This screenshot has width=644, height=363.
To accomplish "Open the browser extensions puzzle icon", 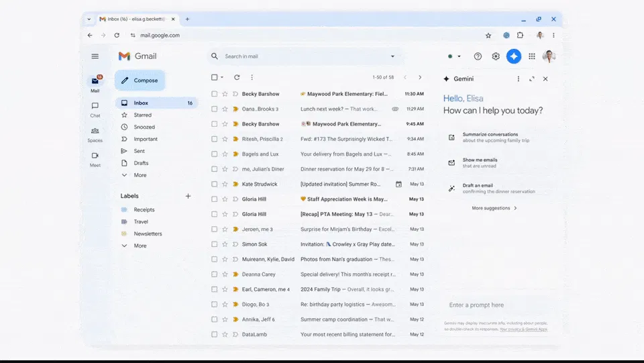I will [521, 36].
